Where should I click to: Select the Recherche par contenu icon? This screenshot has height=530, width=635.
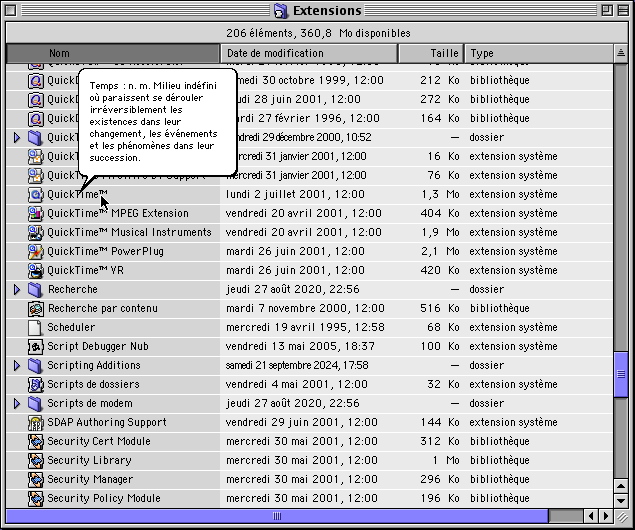point(36,309)
